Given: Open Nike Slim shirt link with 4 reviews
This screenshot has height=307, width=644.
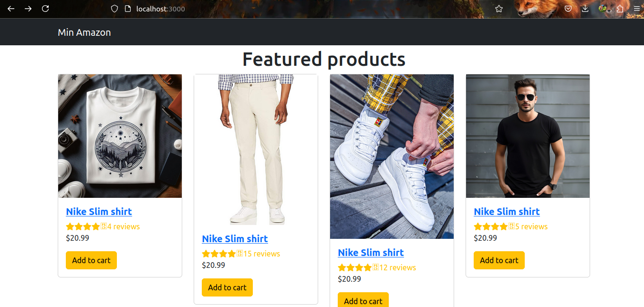Looking at the screenshot, I should (x=99, y=212).
